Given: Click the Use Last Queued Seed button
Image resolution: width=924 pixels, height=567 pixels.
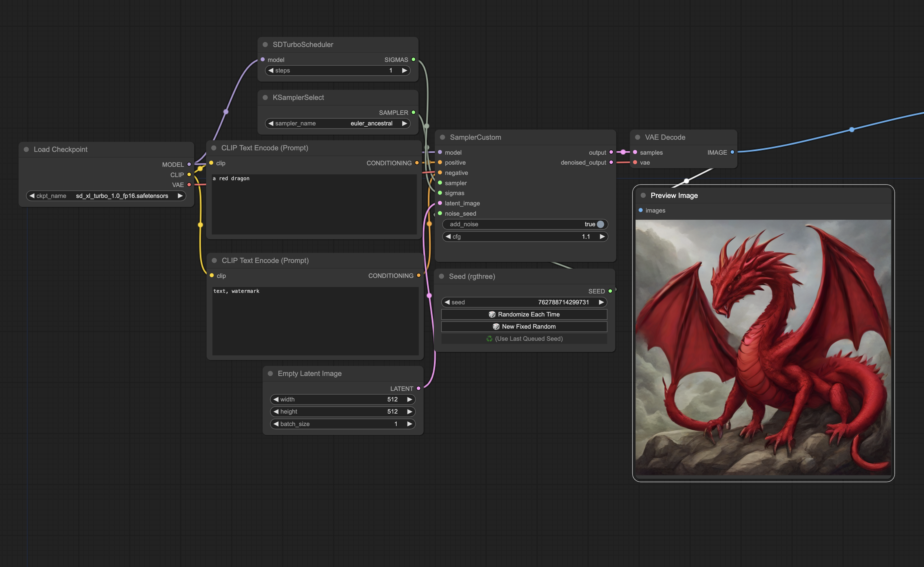Looking at the screenshot, I should (524, 339).
